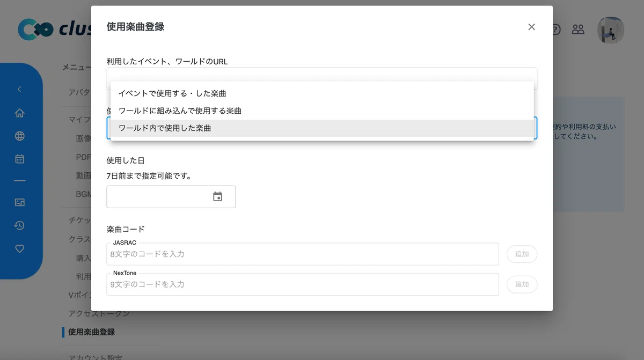Go to Home via house icon
The width and height of the screenshot is (644, 360).
20,113
